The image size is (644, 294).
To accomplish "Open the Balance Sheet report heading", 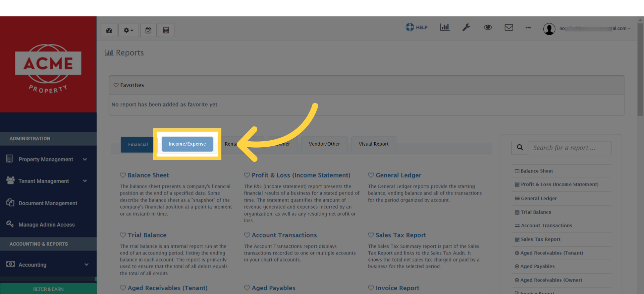I will coord(148,175).
